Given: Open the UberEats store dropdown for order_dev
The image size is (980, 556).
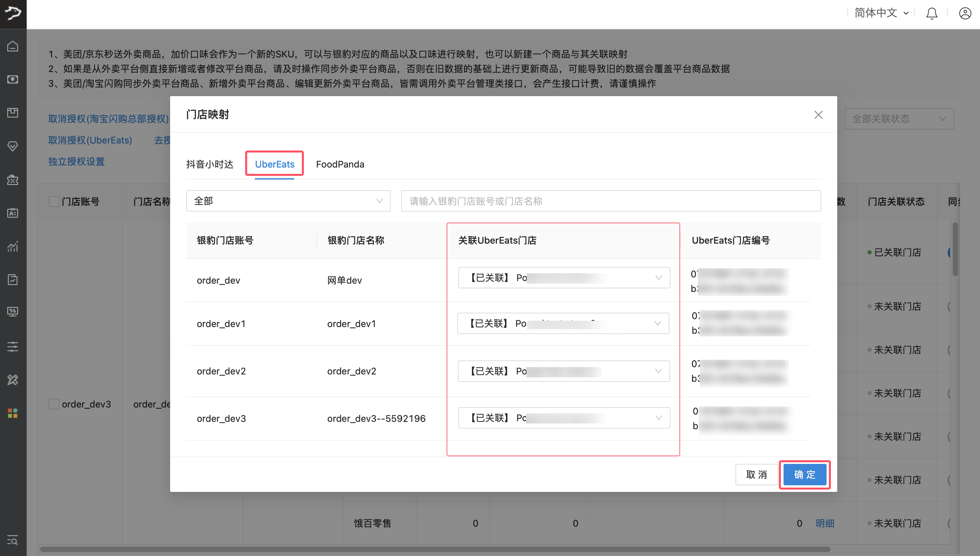Looking at the screenshot, I should tap(564, 278).
